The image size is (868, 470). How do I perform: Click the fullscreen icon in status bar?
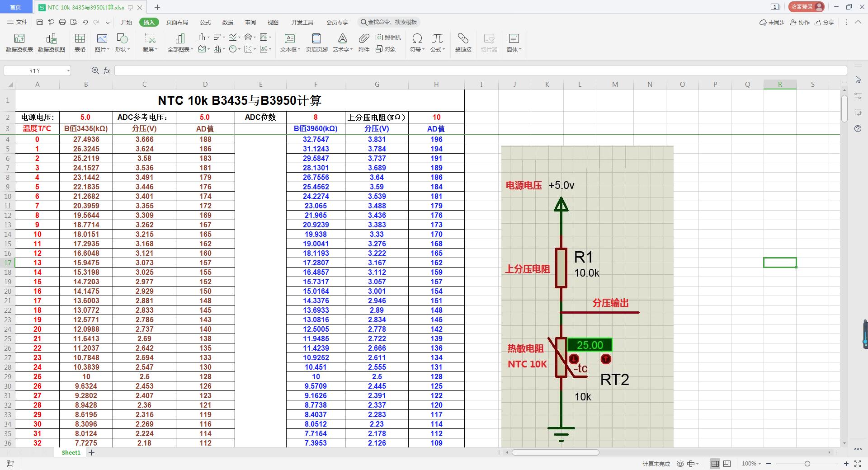click(x=858, y=464)
